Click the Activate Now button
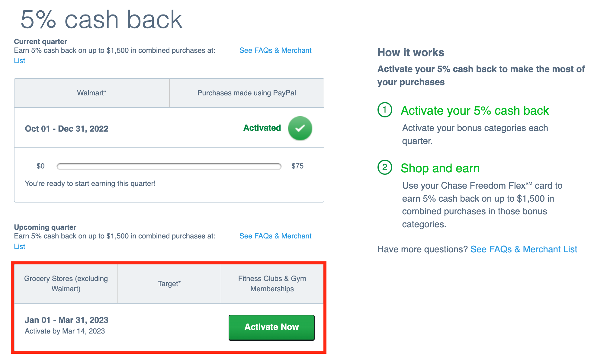 coord(271,327)
